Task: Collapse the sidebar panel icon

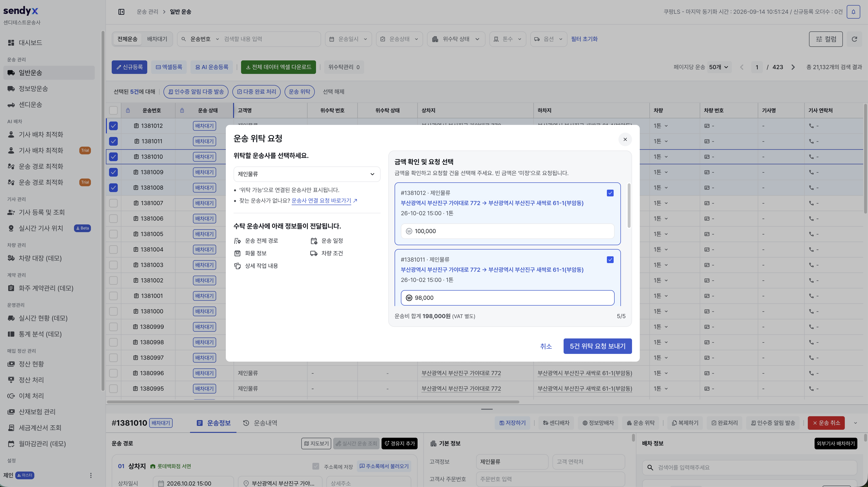Action: coord(121,12)
